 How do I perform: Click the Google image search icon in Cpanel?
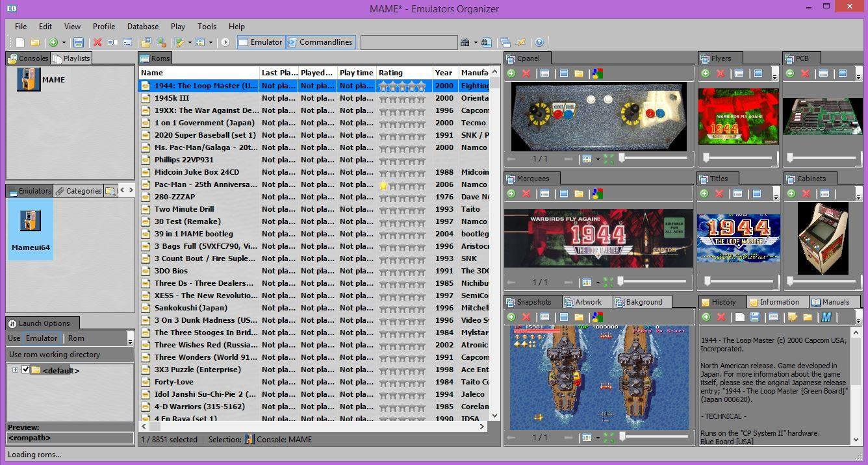[x=597, y=73]
